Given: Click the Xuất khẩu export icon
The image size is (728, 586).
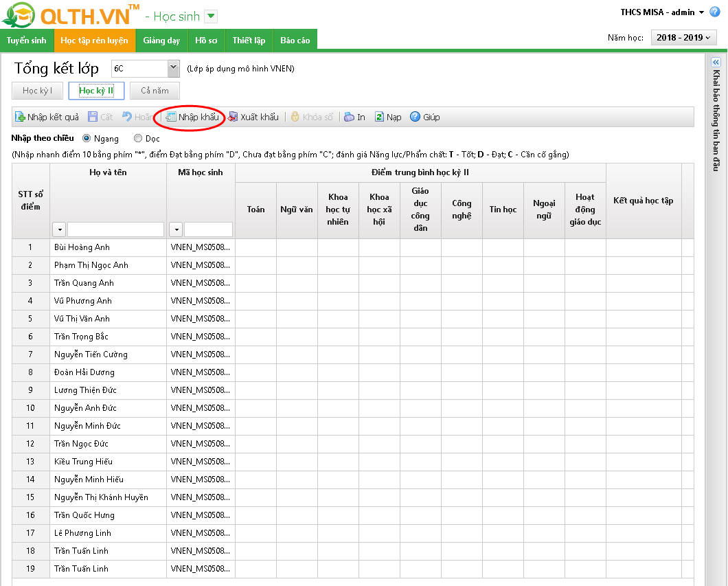Looking at the screenshot, I should [234, 117].
